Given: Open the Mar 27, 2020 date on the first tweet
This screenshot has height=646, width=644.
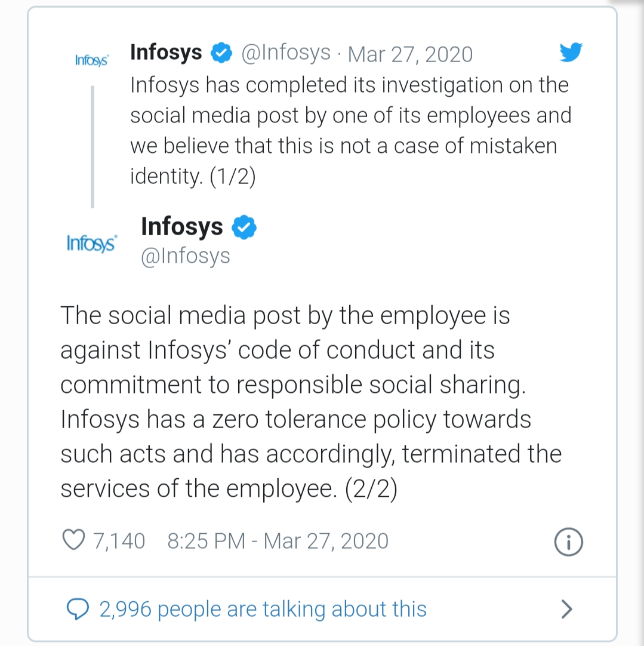Looking at the screenshot, I should point(410,54).
